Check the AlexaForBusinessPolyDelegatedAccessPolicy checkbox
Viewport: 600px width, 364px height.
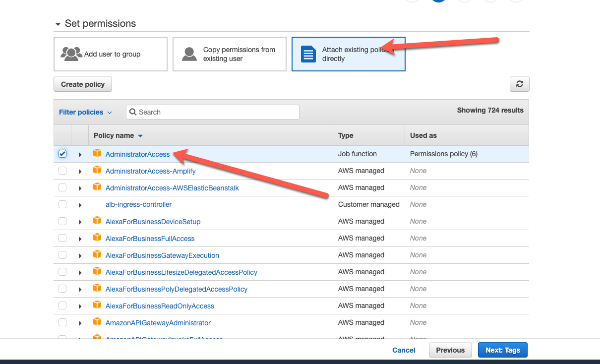[62, 289]
